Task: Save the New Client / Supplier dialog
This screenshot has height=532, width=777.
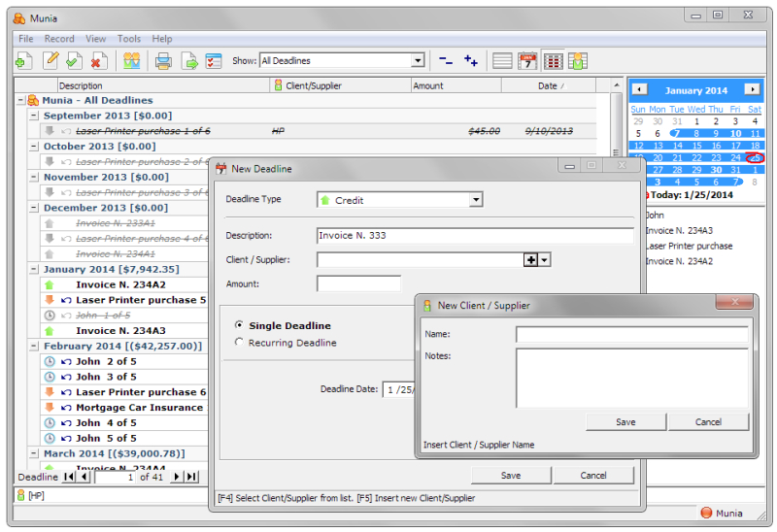Action: point(625,422)
